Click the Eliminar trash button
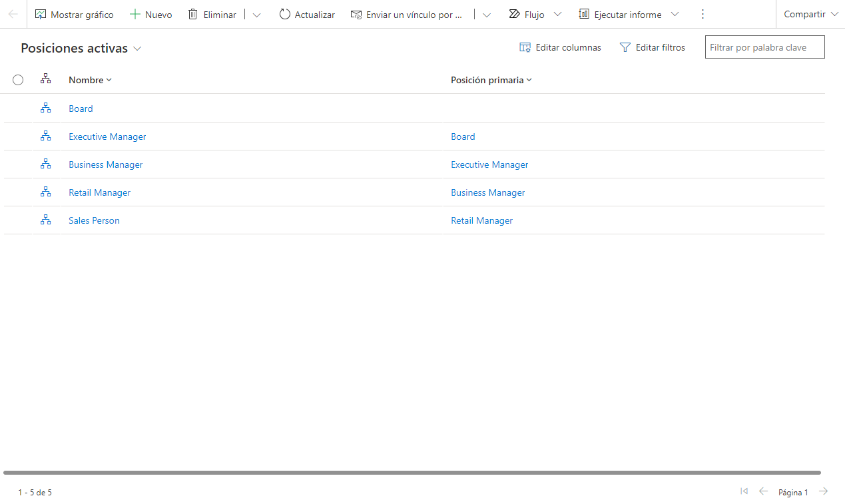The height and width of the screenshot is (504, 845). click(212, 14)
